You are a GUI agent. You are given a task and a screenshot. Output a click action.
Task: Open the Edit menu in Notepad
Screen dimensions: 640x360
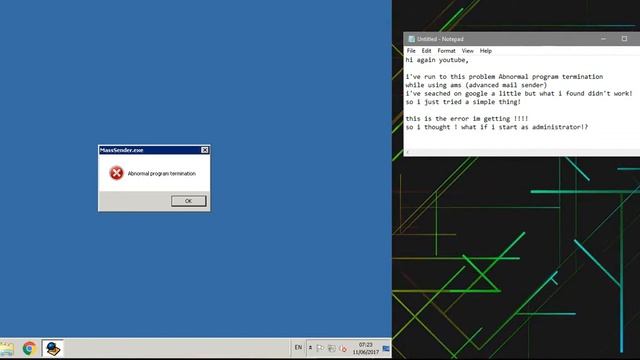pyautogui.click(x=427, y=51)
